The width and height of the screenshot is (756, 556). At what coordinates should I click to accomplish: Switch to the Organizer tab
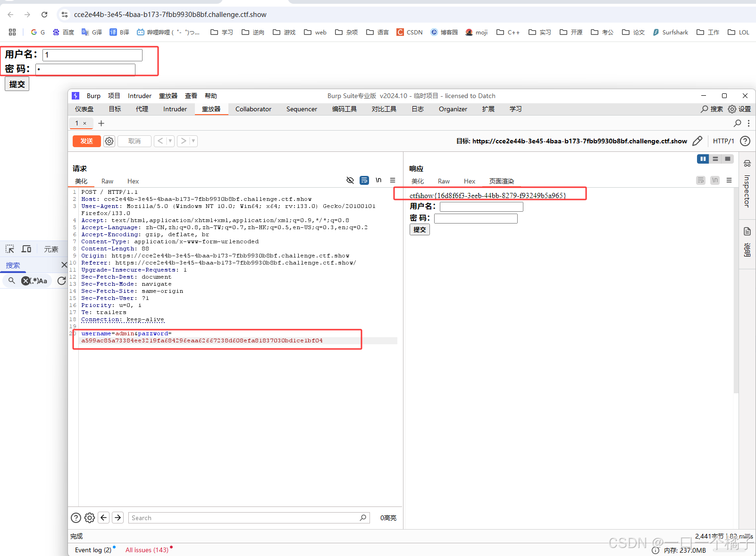click(453, 109)
